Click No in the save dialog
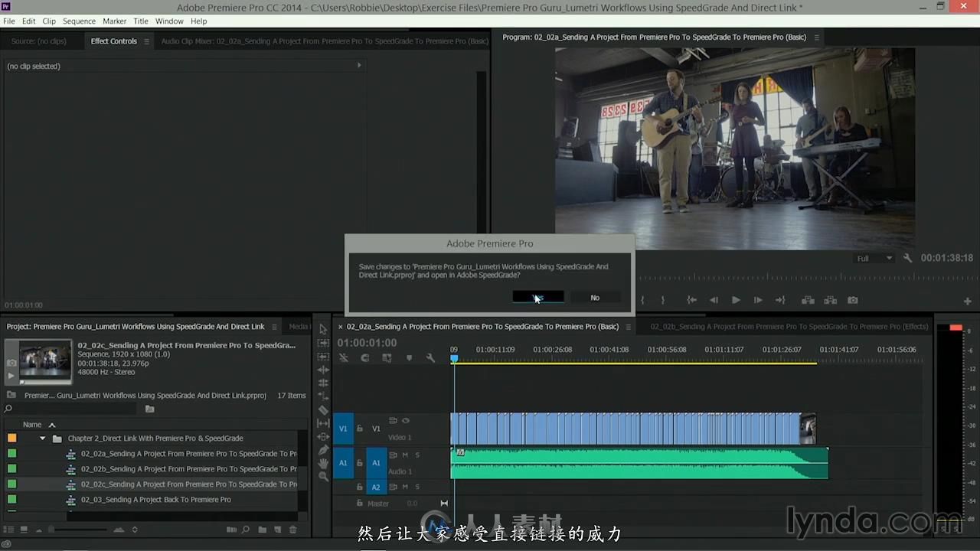The height and width of the screenshot is (551, 980). pyautogui.click(x=595, y=298)
